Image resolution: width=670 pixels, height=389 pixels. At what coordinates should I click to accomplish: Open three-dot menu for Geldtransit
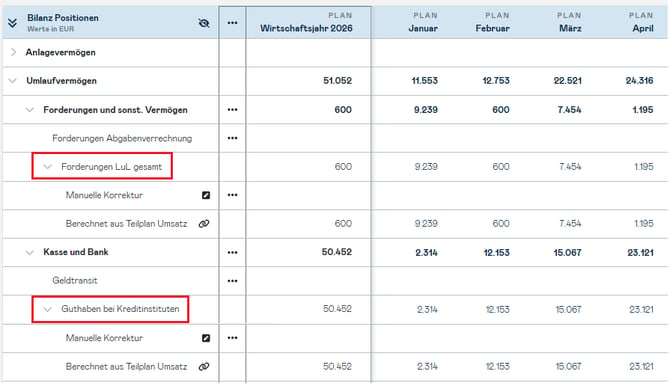[x=232, y=281]
